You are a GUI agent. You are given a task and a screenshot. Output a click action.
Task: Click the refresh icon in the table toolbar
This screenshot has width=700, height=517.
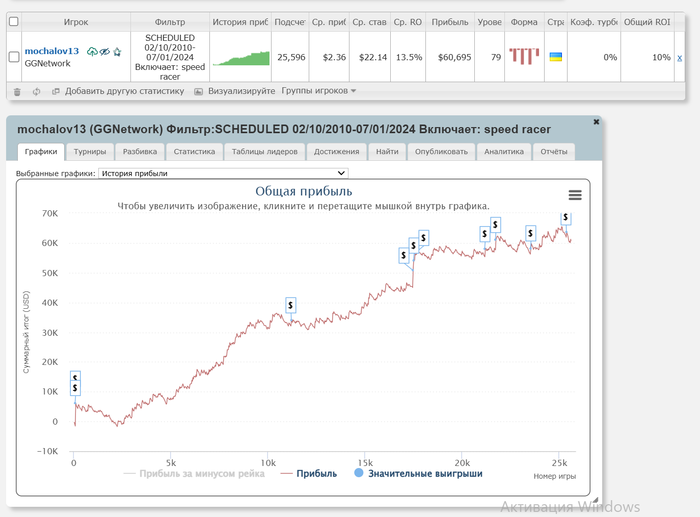[x=36, y=92]
